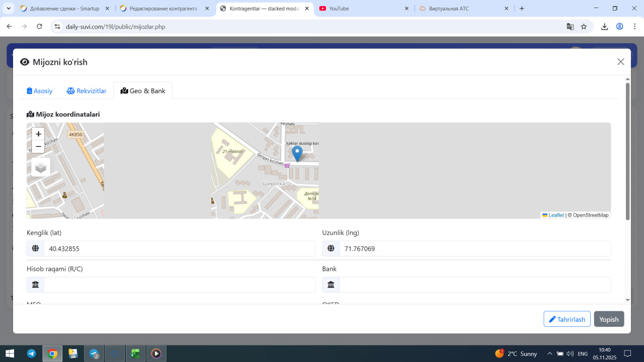Bookmark this page with the star
Image resolution: width=644 pixels, height=362 pixels.
tap(584, 27)
